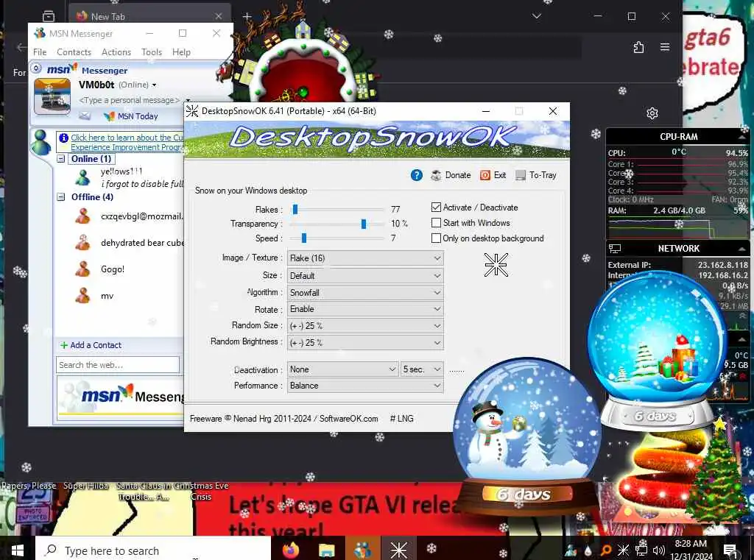Image resolution: width=754 pixels, height=560 pixels.
Task: Click the Donate button in DesktopSnowOK
Action: (x=451, y=175)
